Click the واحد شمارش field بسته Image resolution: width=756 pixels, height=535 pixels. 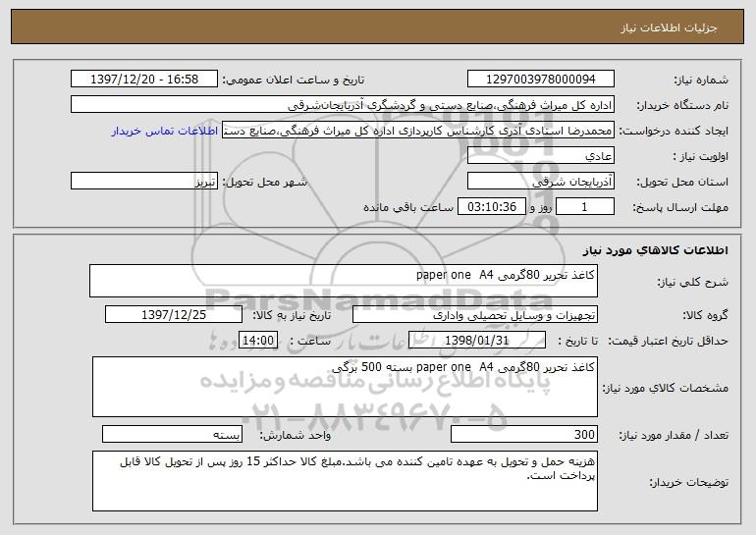click(x=172, y=434)
